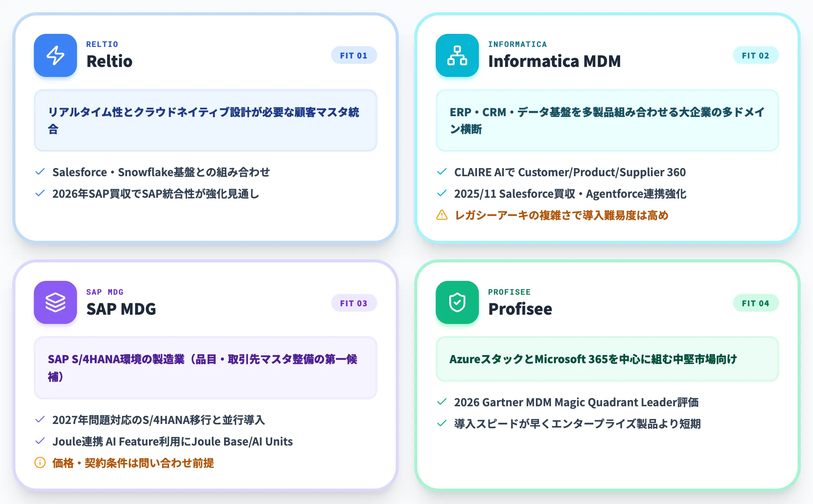Screen dimensions: 813x504
Task: Click the Profisee heading title
Action: (x=520, y=309)
